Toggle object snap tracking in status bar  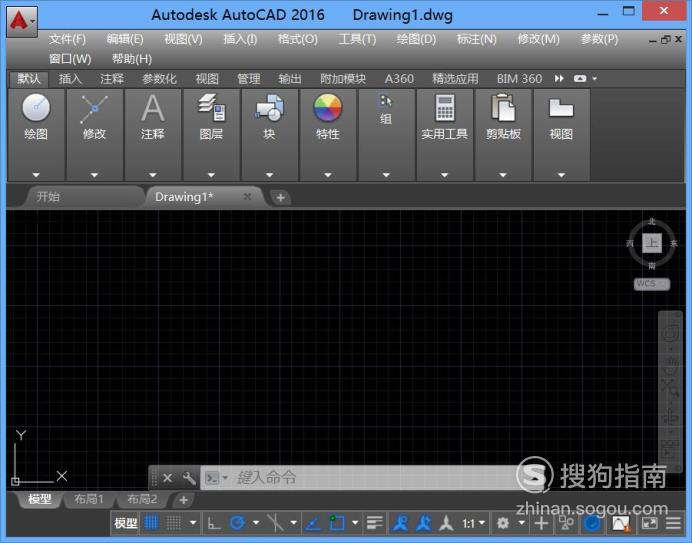pos(313,524)
